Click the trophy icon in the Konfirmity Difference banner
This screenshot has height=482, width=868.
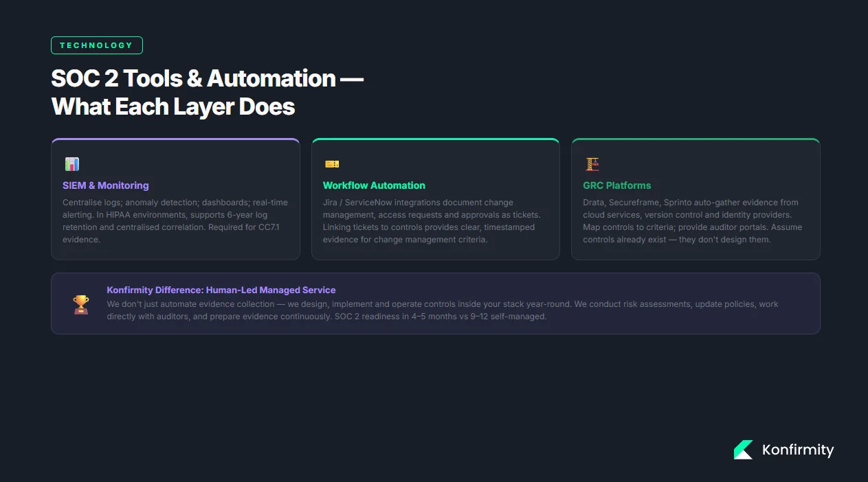point(81,303)
